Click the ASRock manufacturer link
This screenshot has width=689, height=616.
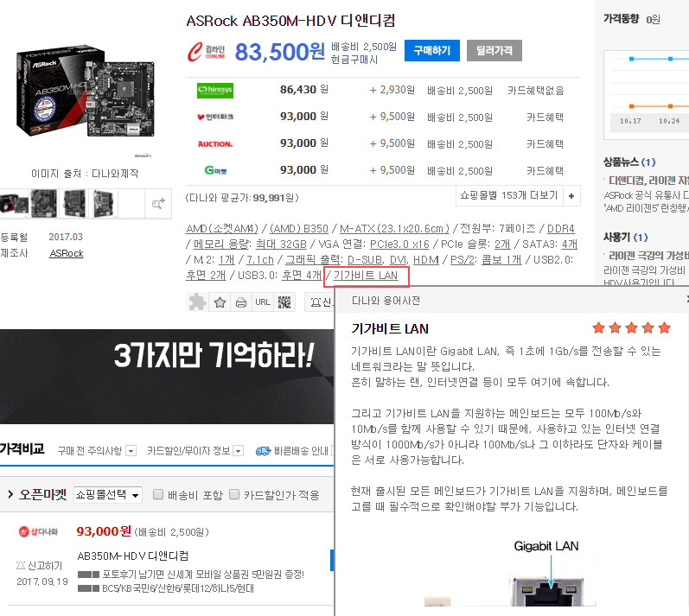click(67, 253)
